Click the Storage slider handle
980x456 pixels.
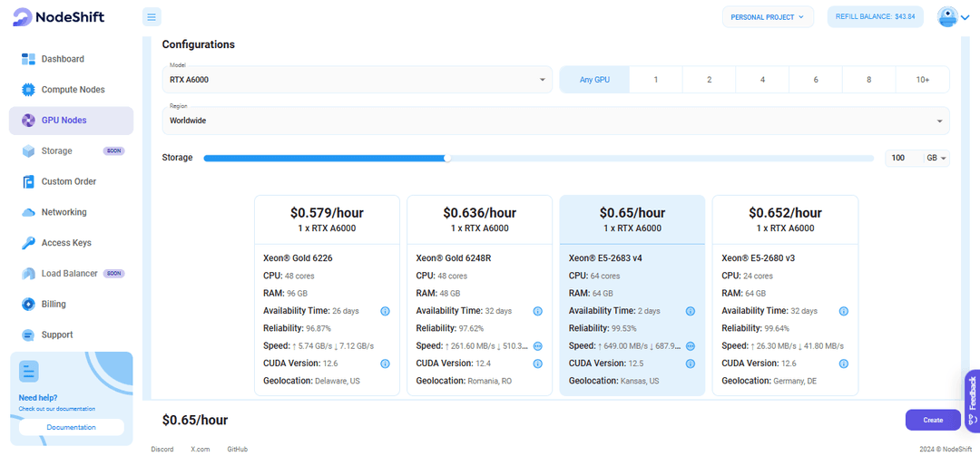pos(446,158)
